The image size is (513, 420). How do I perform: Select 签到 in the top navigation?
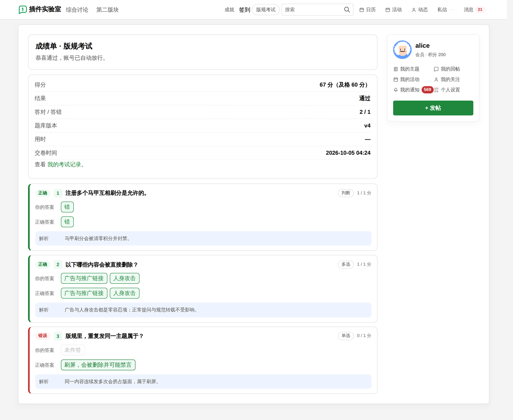pyautogui.click(x=244, y=10)
